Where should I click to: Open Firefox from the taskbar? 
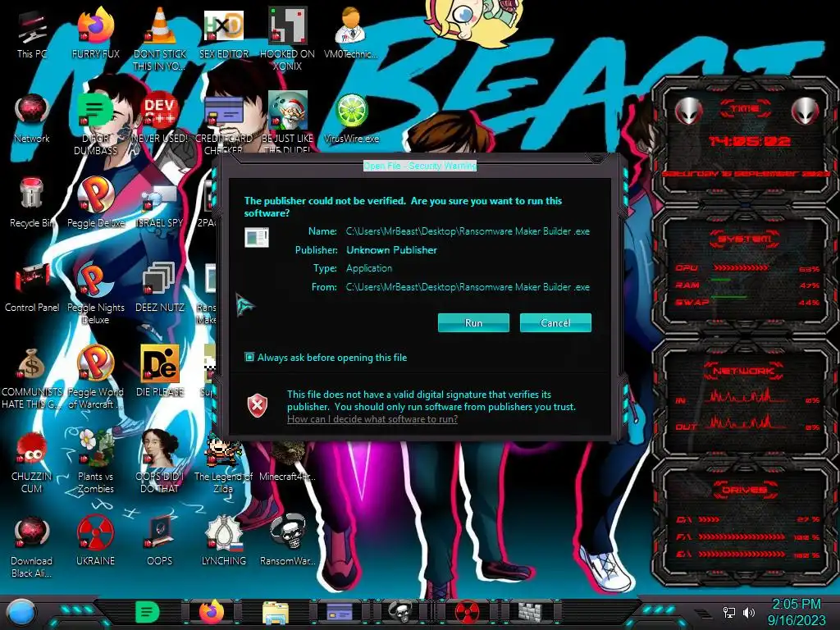212,612
